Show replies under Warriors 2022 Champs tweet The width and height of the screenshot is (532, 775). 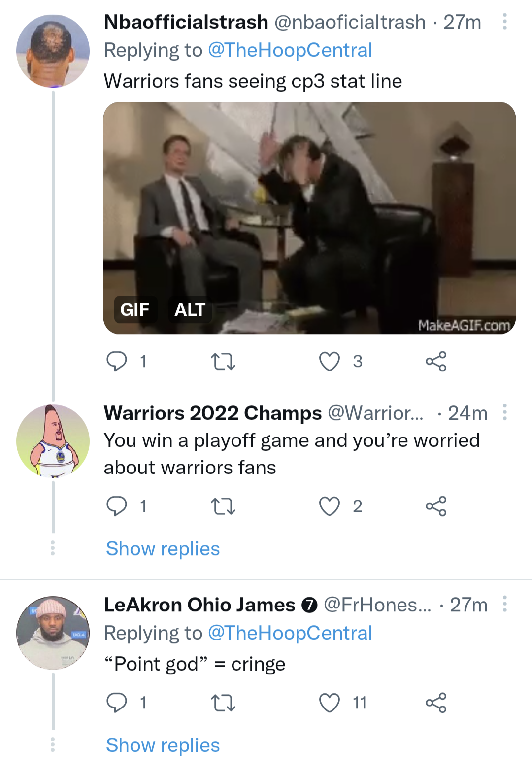163,549
